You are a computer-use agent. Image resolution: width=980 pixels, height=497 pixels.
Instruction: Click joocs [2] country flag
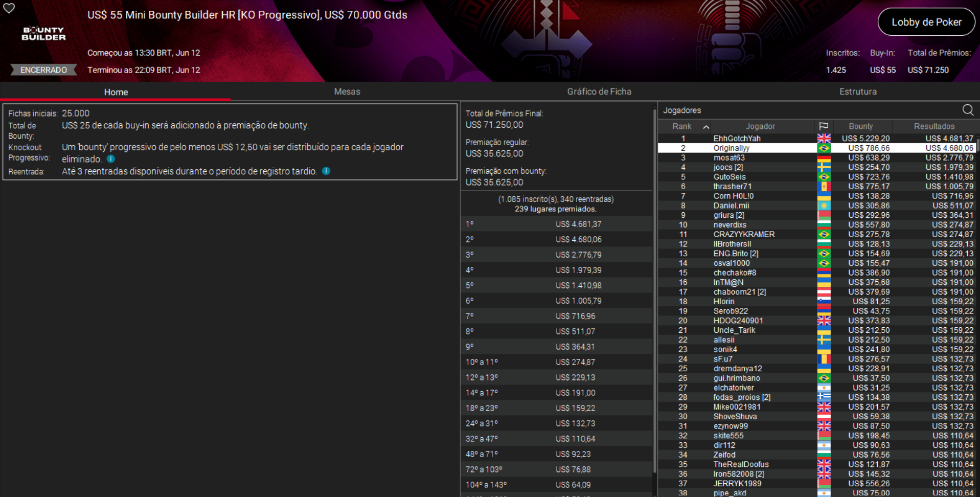(x=824, y=167)
